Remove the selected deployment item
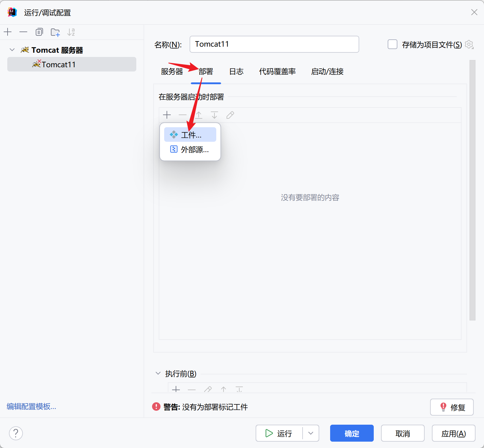This screenshot has height=448, width=484. pyautogui.click(x=183, y=115)
